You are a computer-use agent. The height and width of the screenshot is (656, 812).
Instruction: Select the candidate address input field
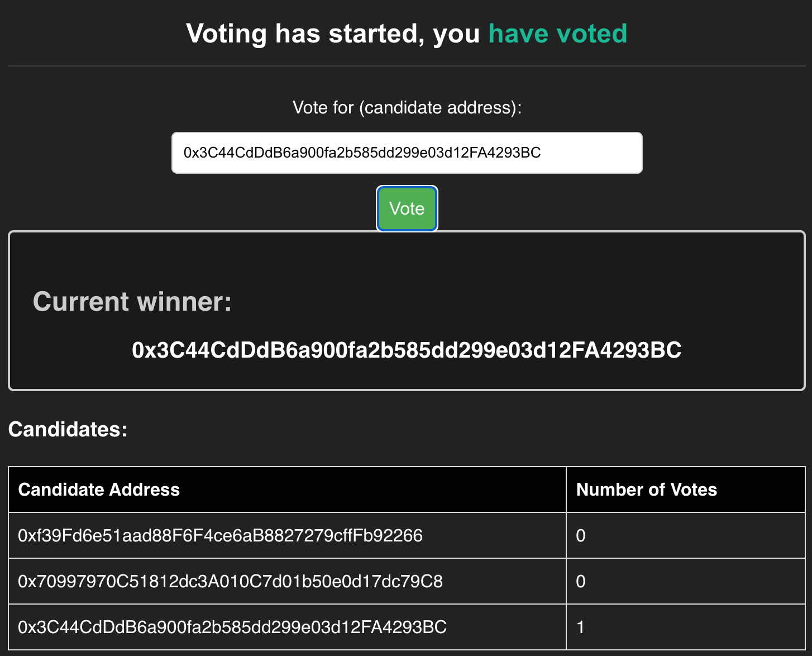point(407,153)
